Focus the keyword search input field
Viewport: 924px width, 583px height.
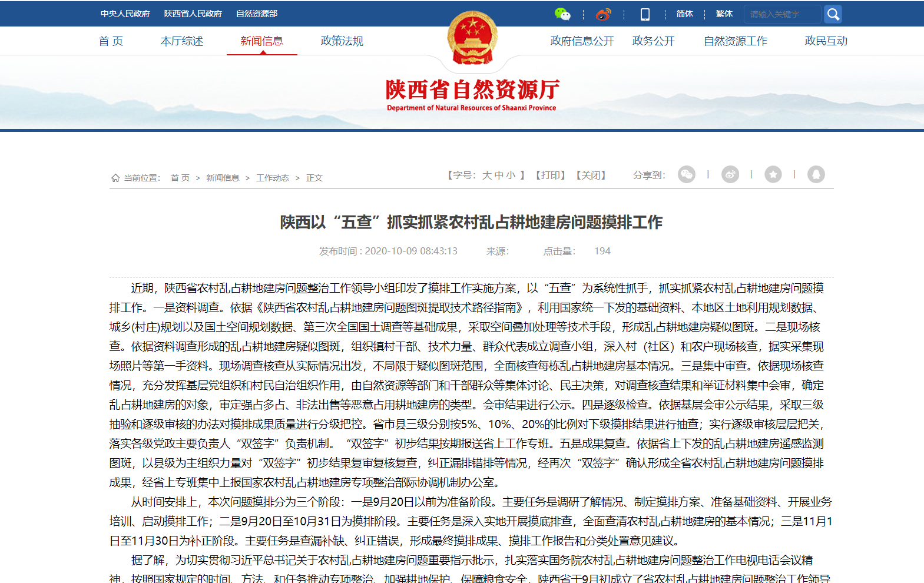pyautogui.click(x=783, y=14)
